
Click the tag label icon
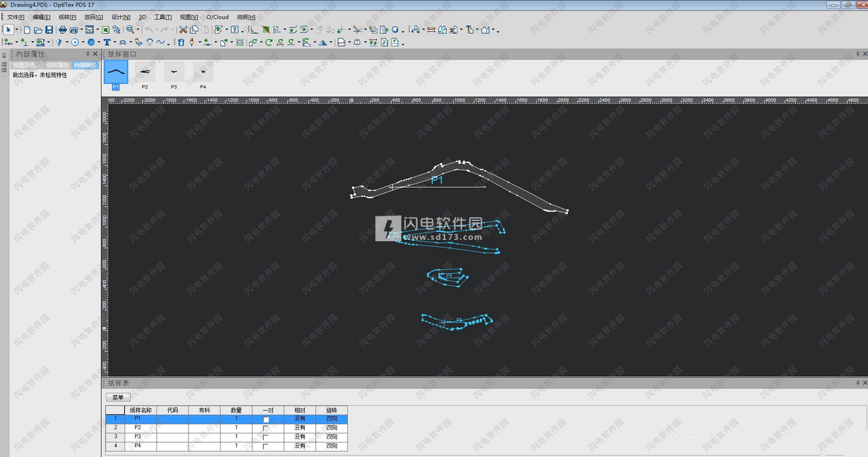pyautogui.click(x=116, y=30)
